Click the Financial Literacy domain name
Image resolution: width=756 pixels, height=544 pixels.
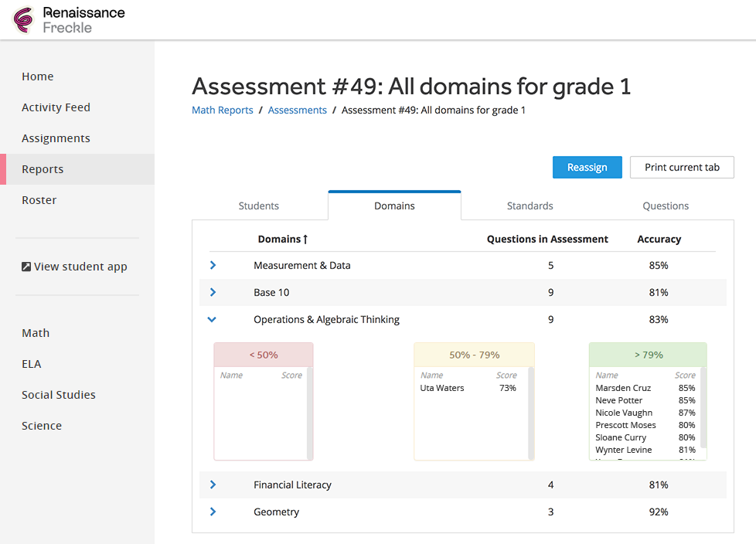(292, 484)
